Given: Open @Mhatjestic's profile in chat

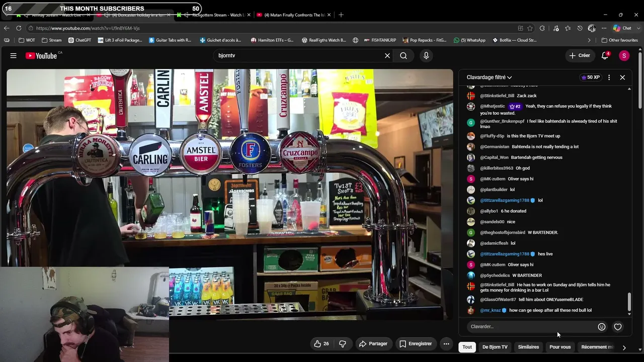Looking at the screenshot, I should pos(492,107).
